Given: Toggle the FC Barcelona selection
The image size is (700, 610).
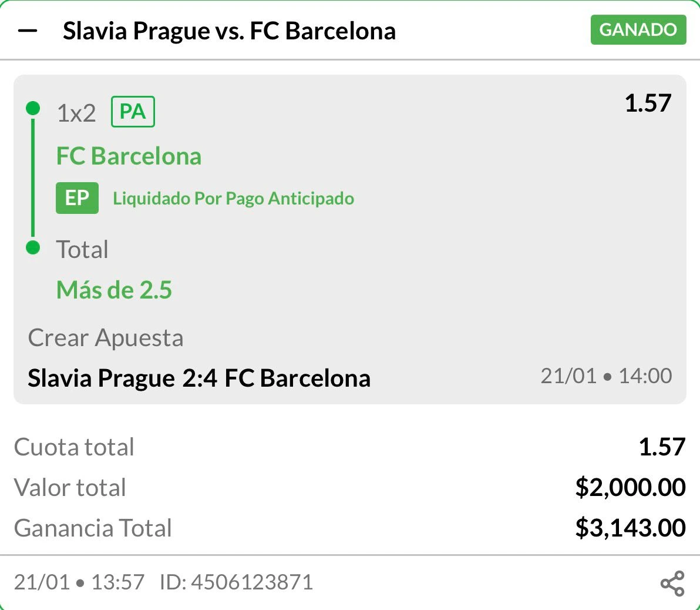Looking at the screenshot, I should coord(128,156).
